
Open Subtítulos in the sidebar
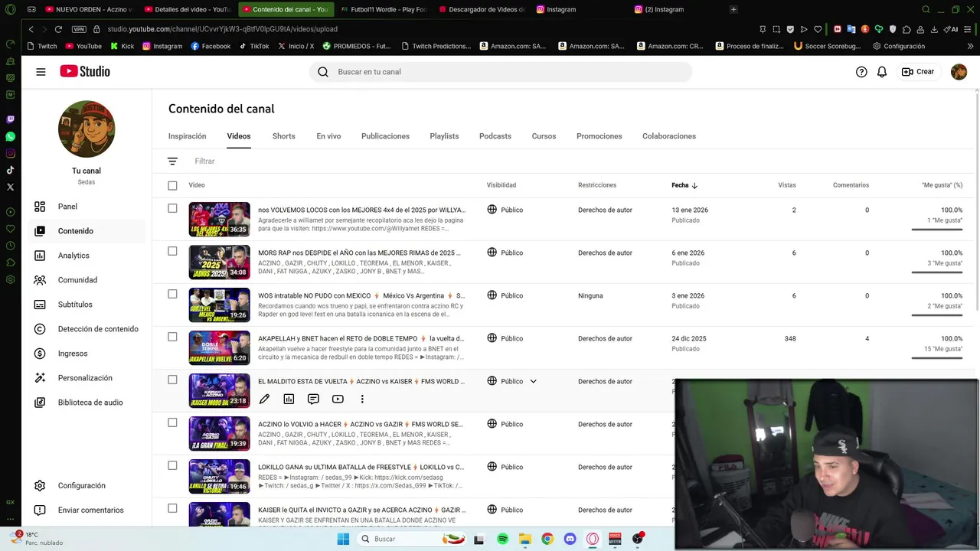tap(87, 305)
